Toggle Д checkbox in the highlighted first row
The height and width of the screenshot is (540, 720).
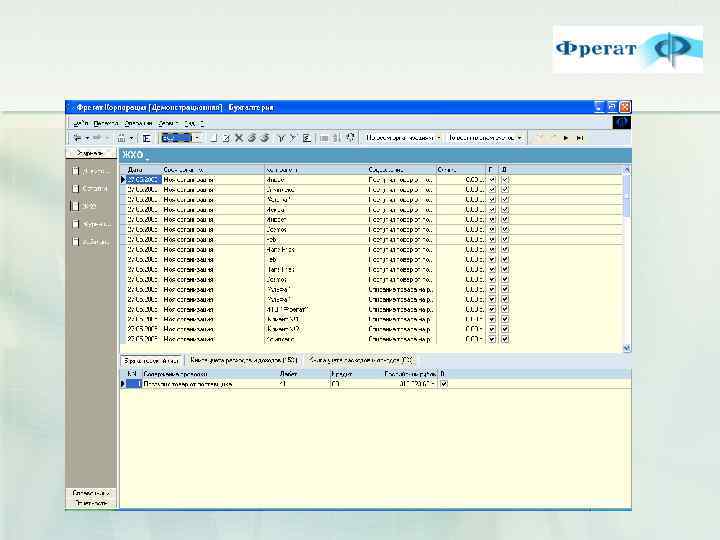tap(505, 180)
